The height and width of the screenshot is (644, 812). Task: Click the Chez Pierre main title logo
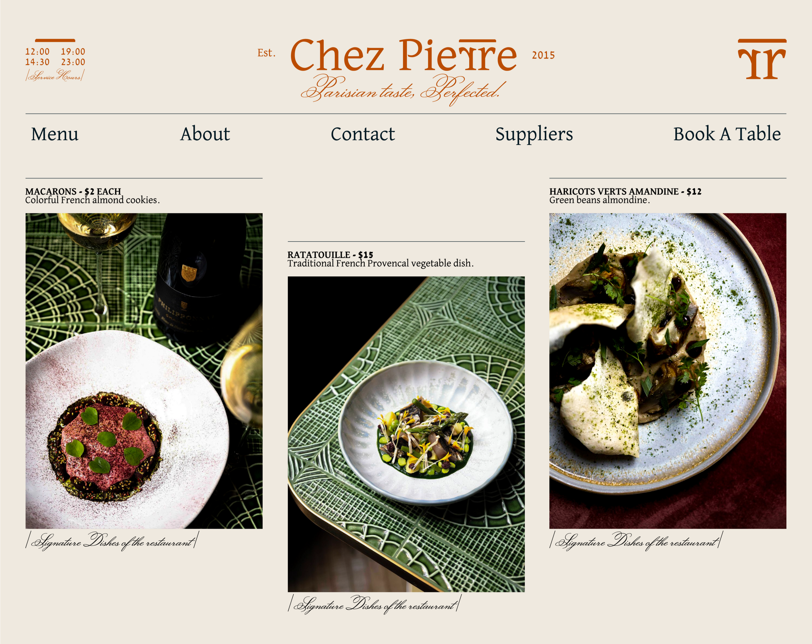click(x=403, y=56)
